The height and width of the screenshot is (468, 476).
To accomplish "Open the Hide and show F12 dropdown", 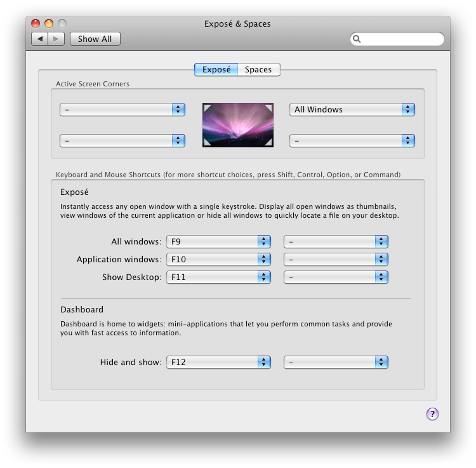I will 218,362.
